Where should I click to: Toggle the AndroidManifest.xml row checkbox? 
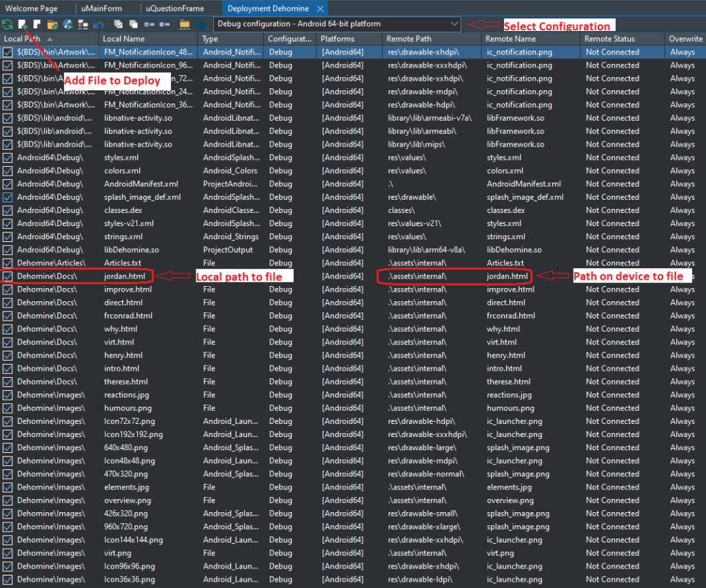point(8,184)
